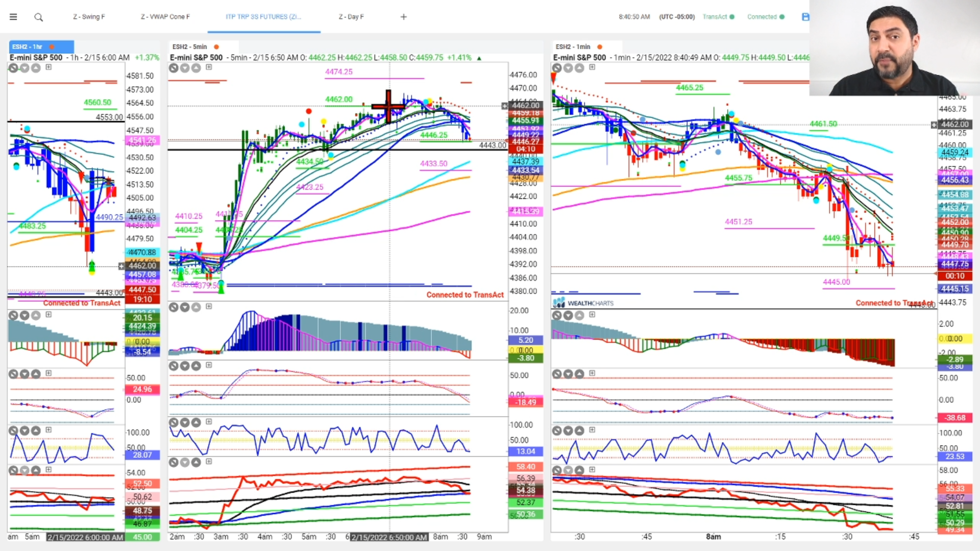Maximize the 5min main price pane
Viewport: 980px width, 551px height.
[x=209, y=67]
